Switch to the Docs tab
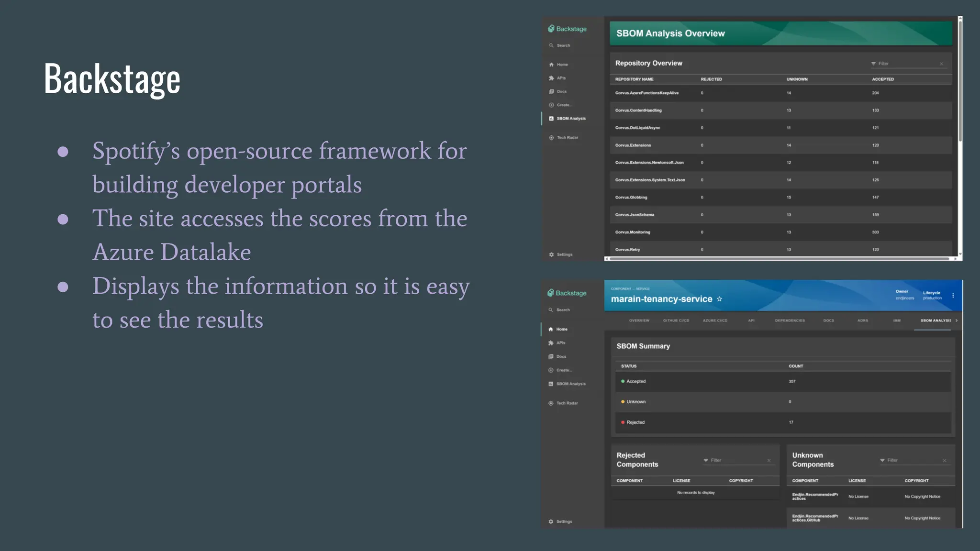This screenshot has width=980, height=551. coord(829,320)
